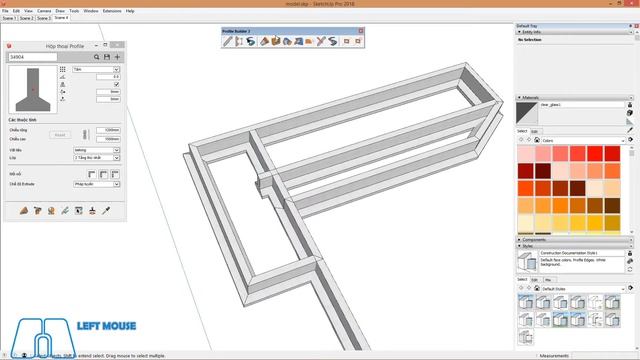Click the second Profile Builder toolbar icon
This screenshot has height=360, width=640.
[x=239, y=41]
